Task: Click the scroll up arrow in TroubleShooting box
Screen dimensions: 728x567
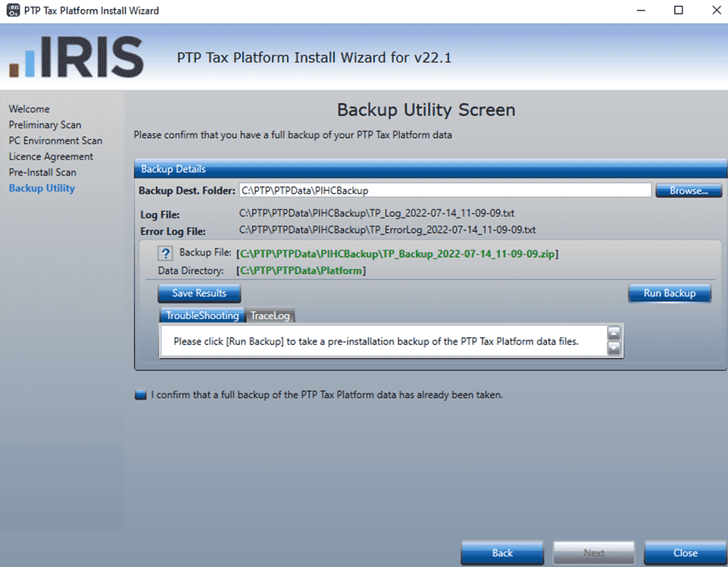Action: click(x=614, y=333)
